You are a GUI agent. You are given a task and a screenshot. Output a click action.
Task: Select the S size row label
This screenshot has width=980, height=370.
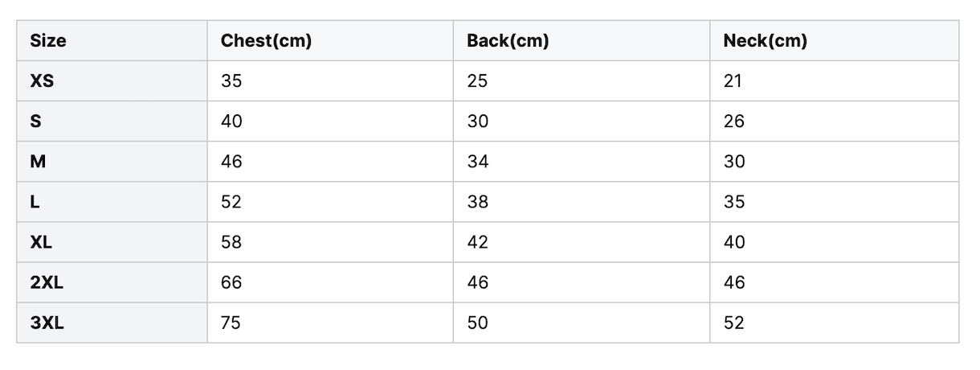click(36, 121)
